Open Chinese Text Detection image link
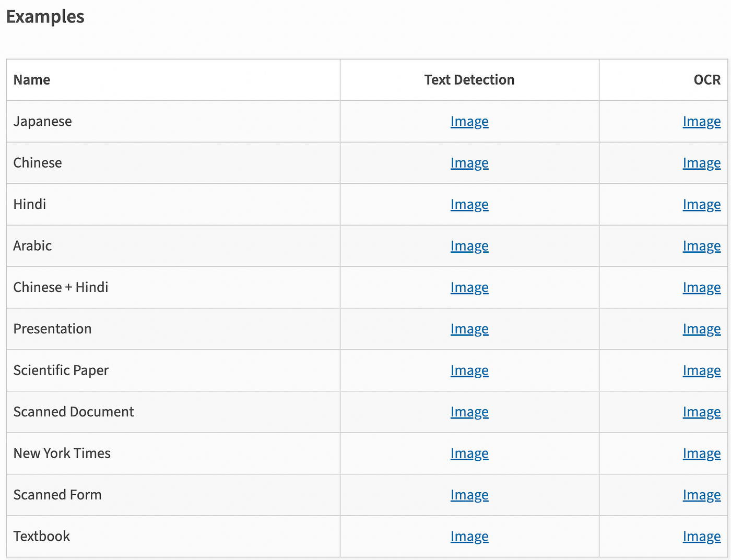This screenshot has width=731, height=560. coord(469,163)
